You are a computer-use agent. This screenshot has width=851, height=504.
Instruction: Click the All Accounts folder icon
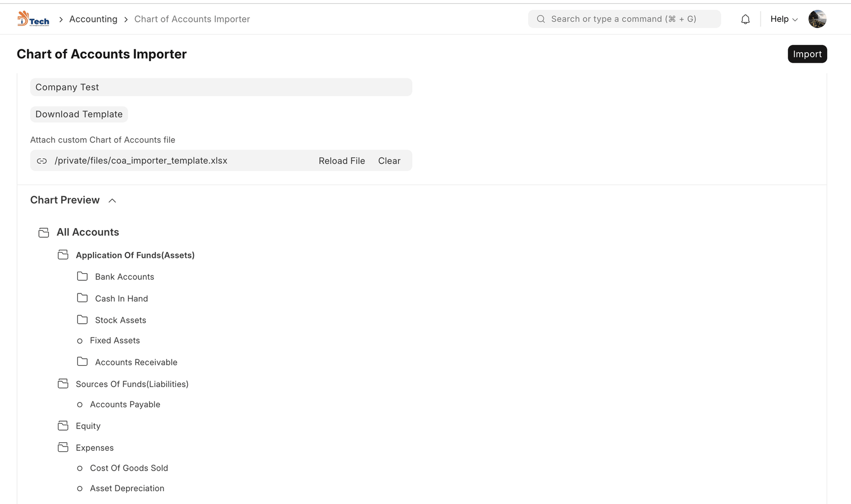point(44,232)
